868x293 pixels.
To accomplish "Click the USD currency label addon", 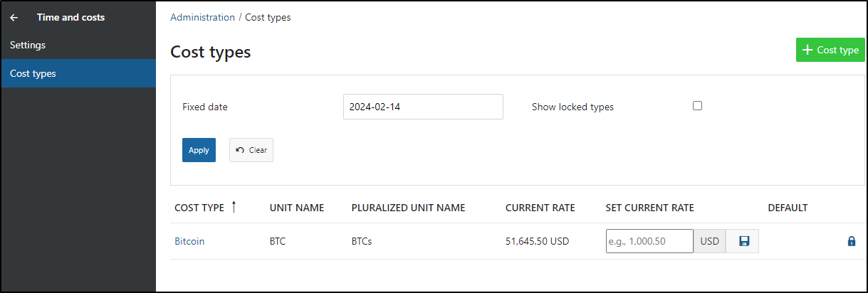I will coord(710,241).
